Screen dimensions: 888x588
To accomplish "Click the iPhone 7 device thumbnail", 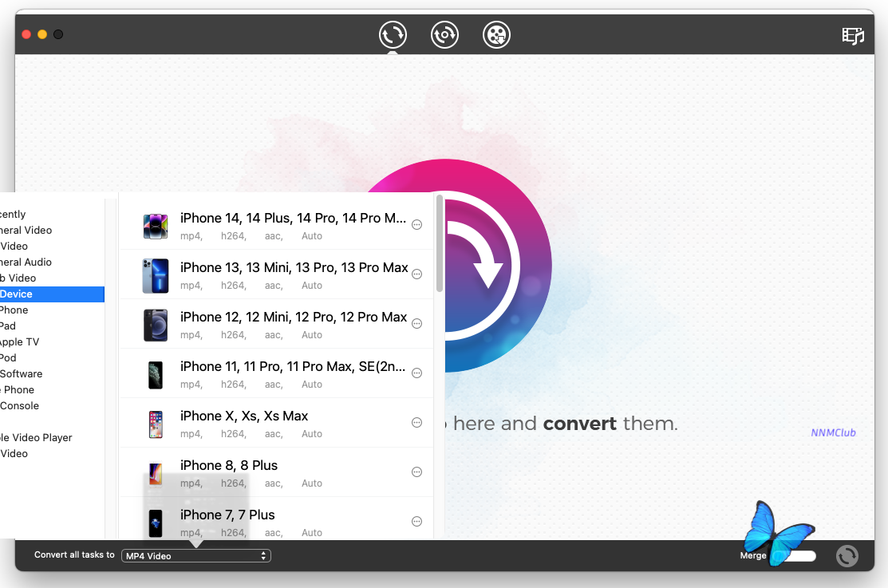I will coord(156,523).
